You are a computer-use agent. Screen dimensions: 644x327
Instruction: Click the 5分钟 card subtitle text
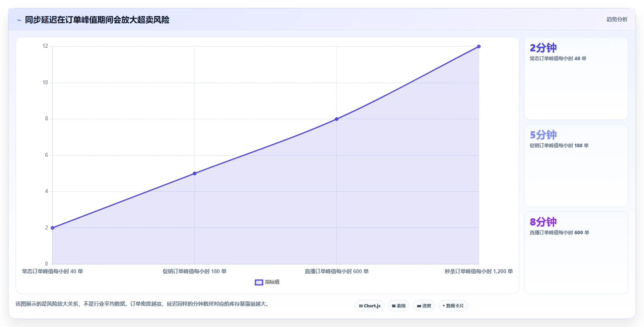pos(559,146)
